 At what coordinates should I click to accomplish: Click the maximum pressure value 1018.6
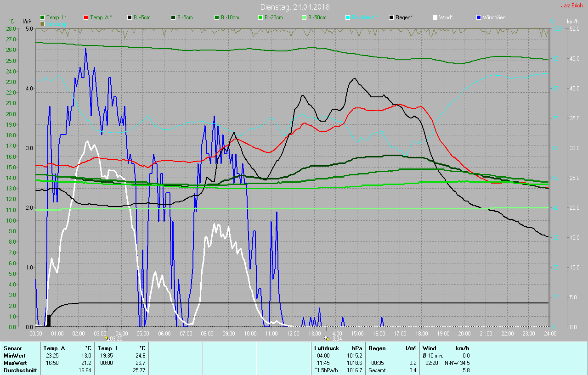[354, 363]
